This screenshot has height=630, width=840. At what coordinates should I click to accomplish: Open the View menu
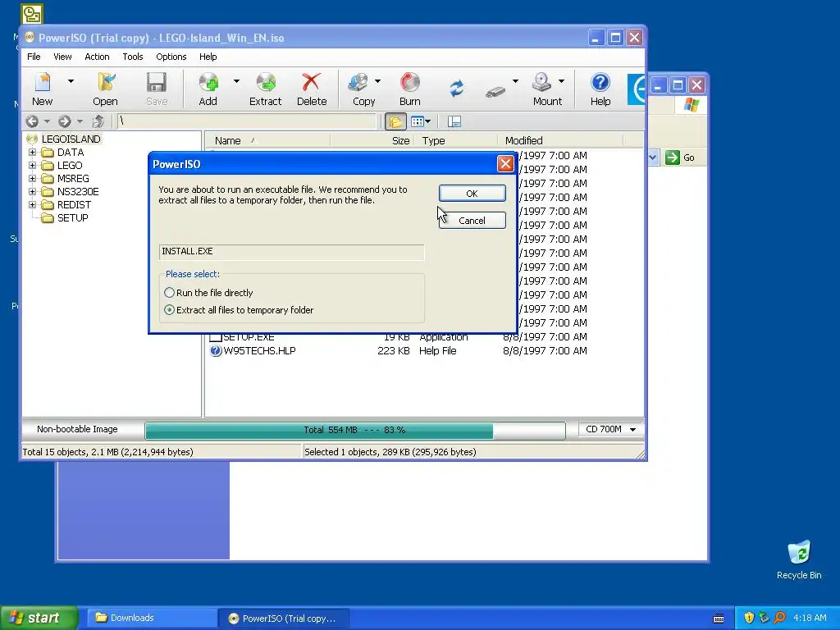coord(62,57)
